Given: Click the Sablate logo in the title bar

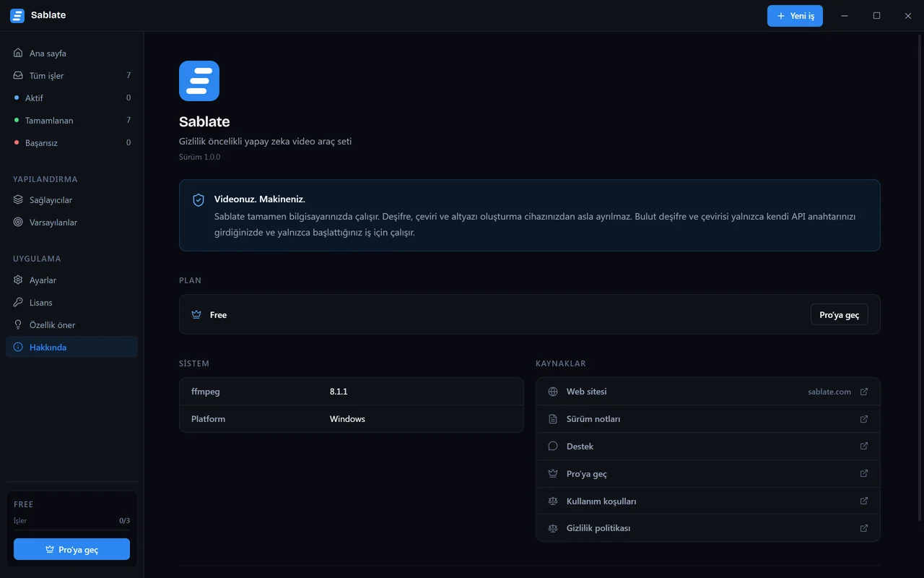Looking at the screenshot, I should click(x=17, y=16).
